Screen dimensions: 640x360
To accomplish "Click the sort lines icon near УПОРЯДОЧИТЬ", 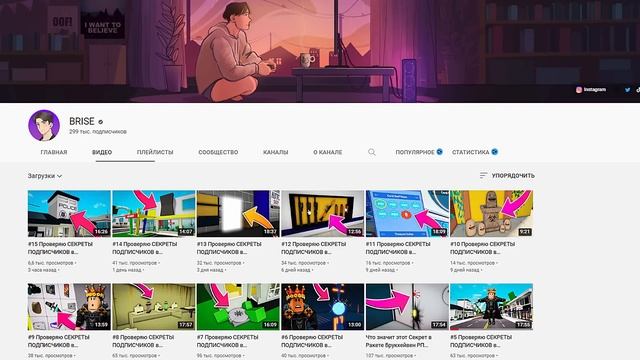I will [x=483, y=176].
